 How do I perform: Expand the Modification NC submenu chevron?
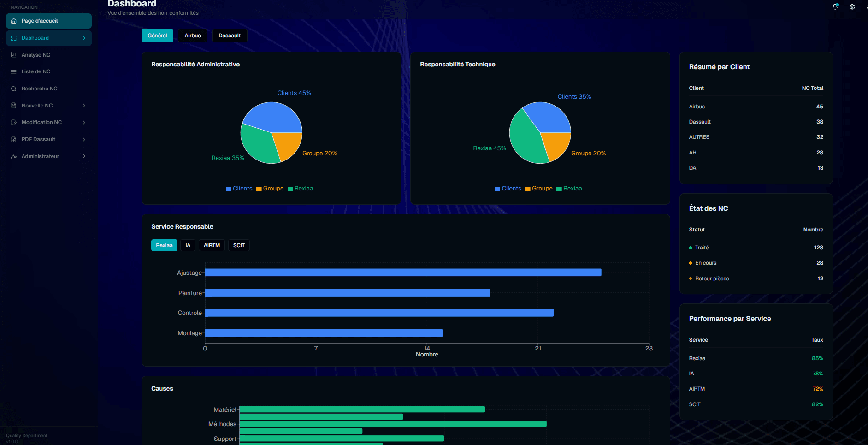(84, 122)
